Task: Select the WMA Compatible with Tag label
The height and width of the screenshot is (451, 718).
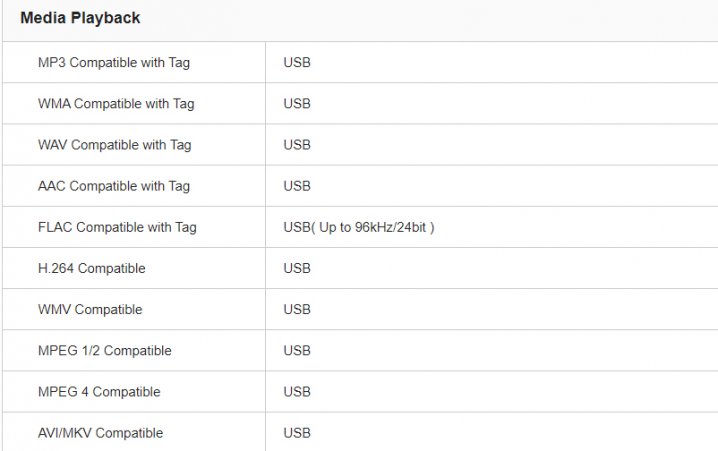Action: coord(116,103)
